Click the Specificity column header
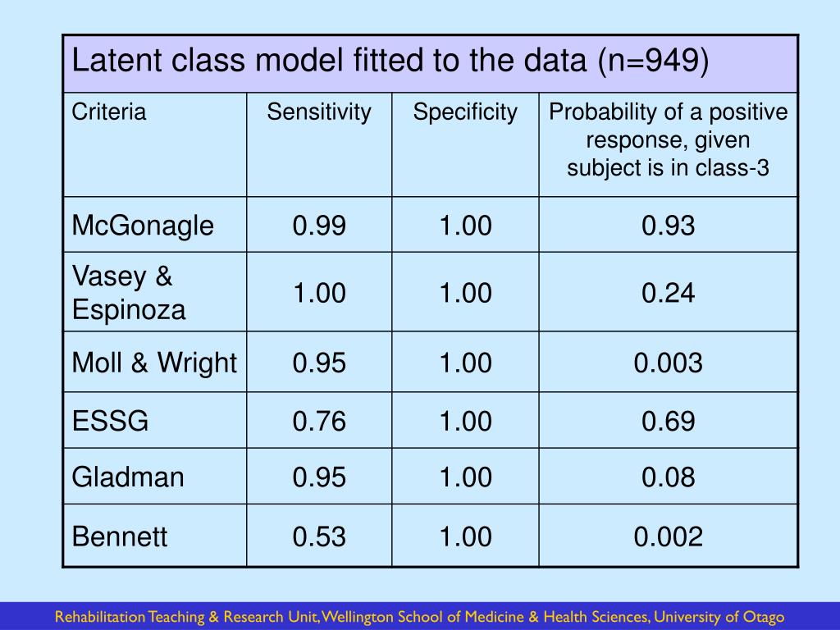The image size is (840, 630). click(x=465, y=112)
